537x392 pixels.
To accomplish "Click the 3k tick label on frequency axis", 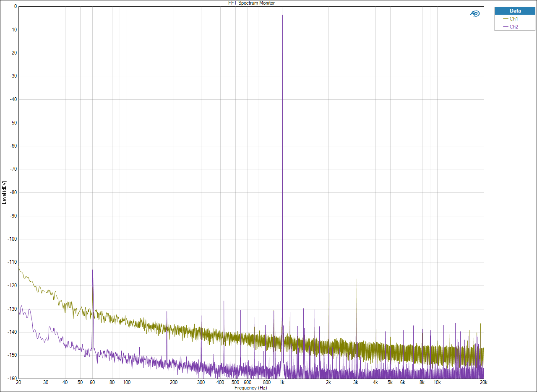I will pos(356,382).
